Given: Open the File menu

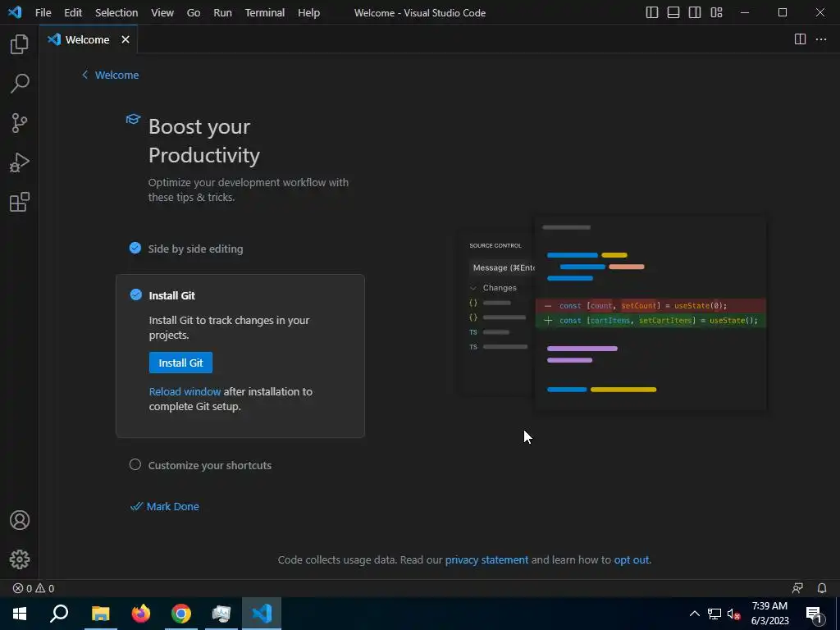Looking at the screenshot, I should coord(43,12).
